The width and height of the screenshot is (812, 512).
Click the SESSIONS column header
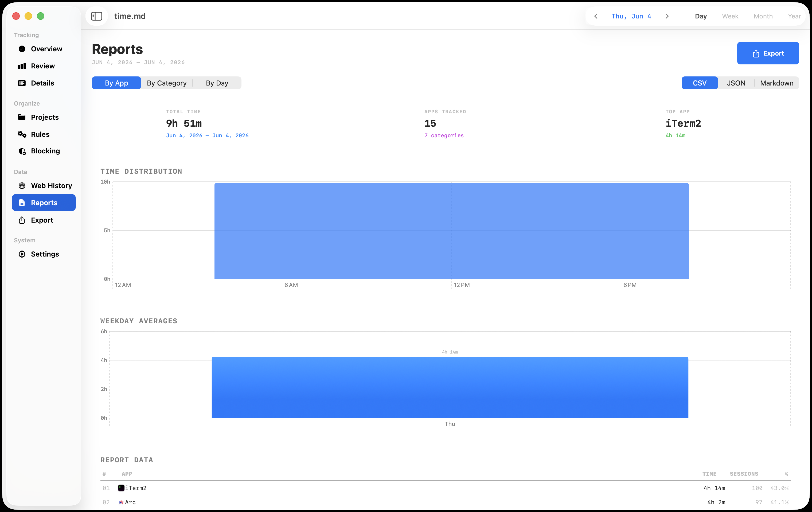[x=744, y=474]
